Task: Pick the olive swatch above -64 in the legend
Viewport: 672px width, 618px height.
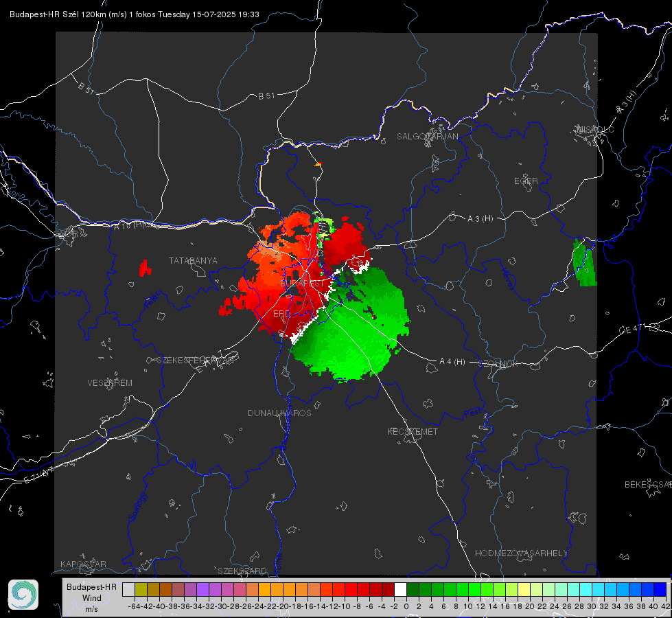Action: click(x=141, y=589)
